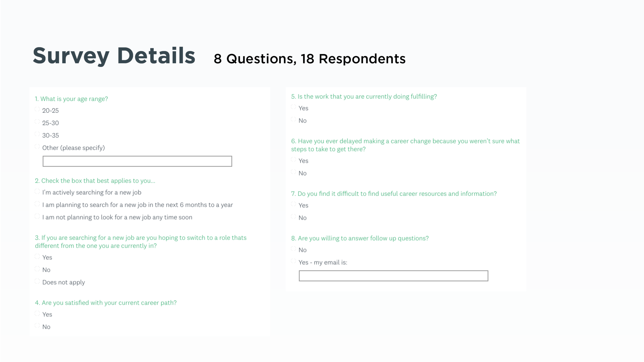This screenshot has width=644, height=362.
Task: Select Yes for current work being fulfilling
Action: pyautogui.click(x=293, y=107)
